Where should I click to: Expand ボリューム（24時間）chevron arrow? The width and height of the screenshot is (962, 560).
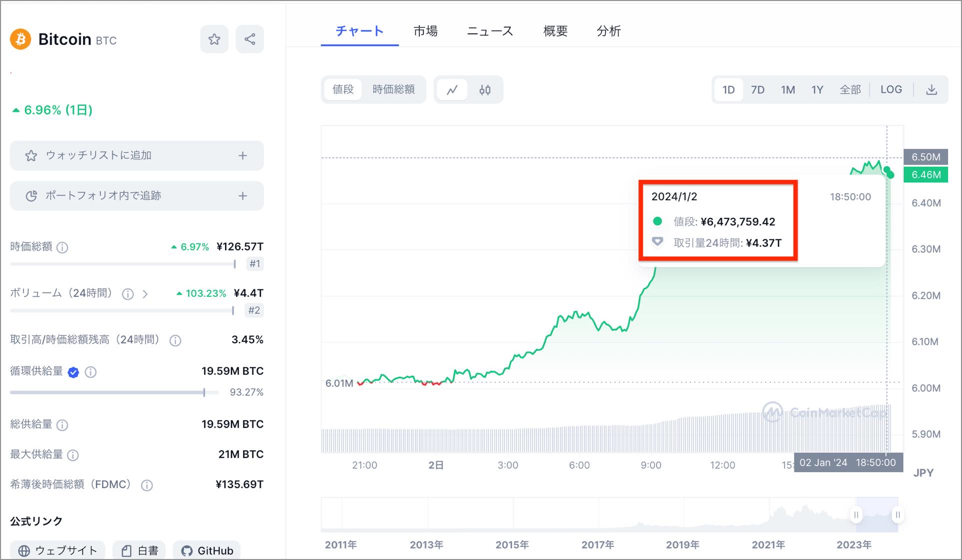(145, 294)
